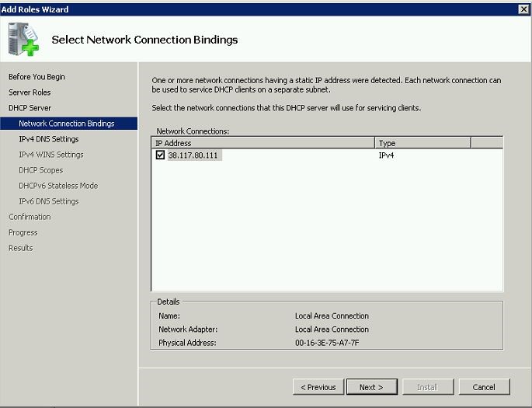Open the DHCP Scopes step
The image size is (532, 408).
pyautogui.click(x=40, y=170)
